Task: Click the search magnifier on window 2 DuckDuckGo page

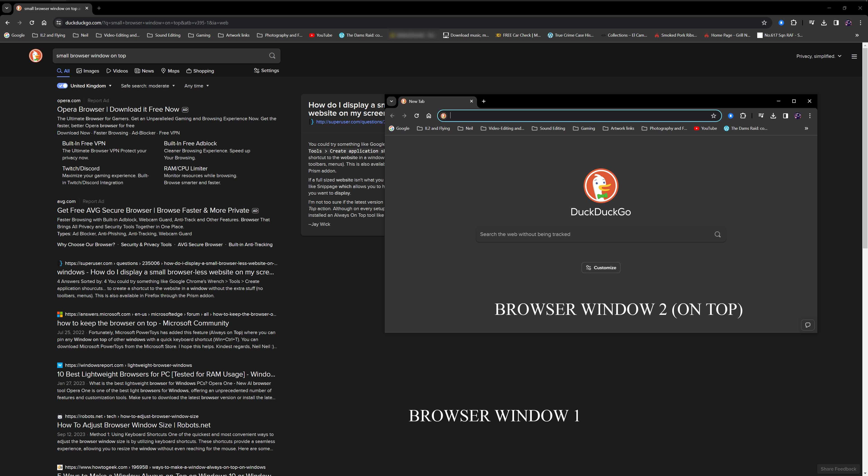Action: 717,234
